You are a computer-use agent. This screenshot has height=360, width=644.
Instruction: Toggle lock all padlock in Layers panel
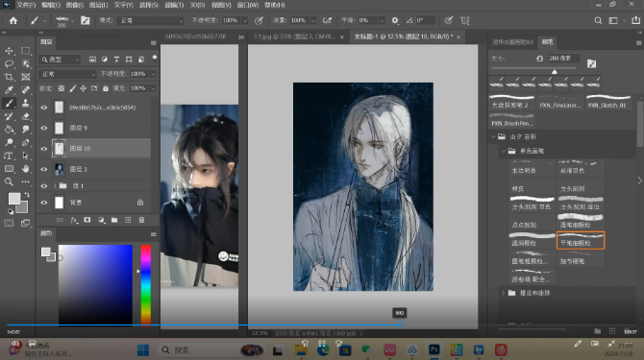(106, 88)
